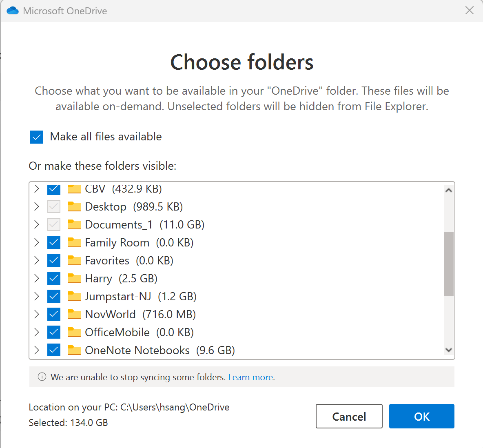Confirm with the OK button
The height and width of the screenshot is (448, 483).
421,416
